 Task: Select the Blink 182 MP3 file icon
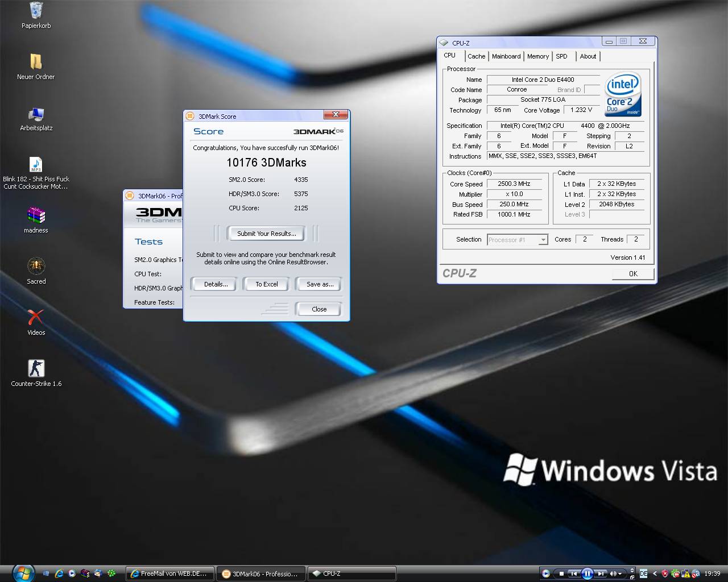[x=36, y=165]
